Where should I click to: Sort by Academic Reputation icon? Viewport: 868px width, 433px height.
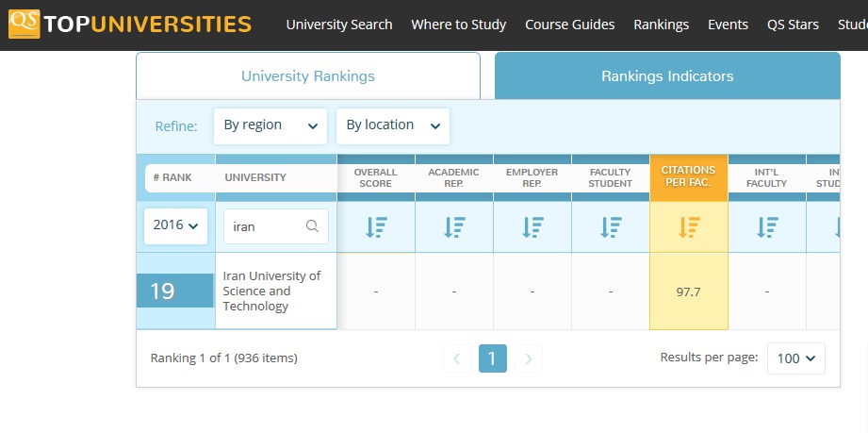pos(453,226)
